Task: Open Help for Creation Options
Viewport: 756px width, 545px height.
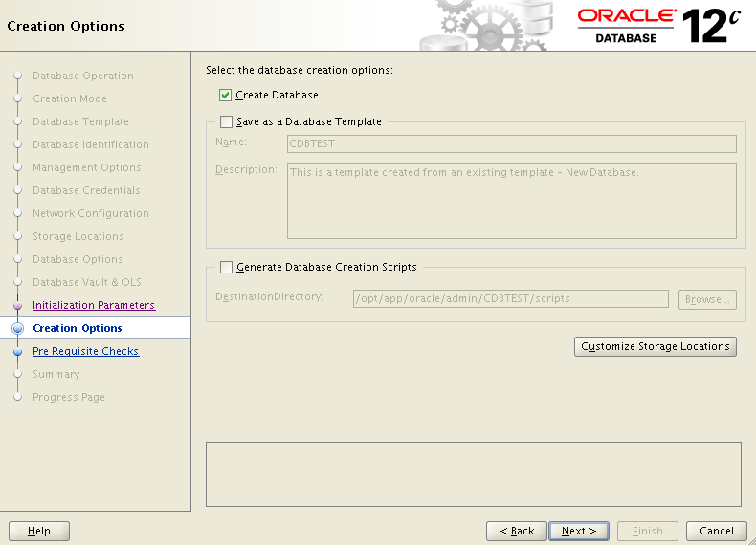Action: click(39, 531)
